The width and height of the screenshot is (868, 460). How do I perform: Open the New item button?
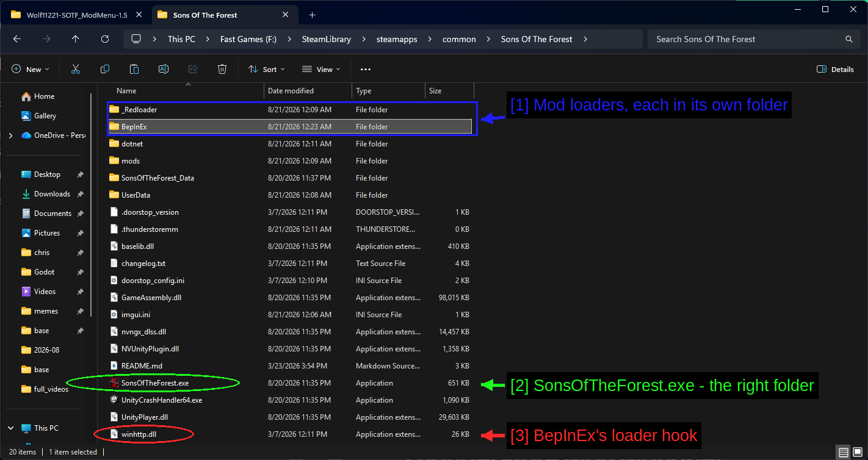[31, 70]
